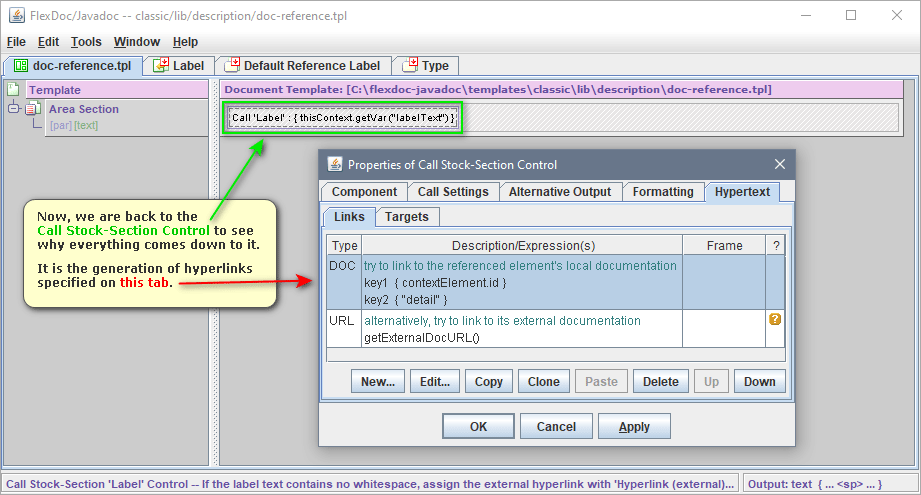Select the DOC hyperlink row
The image size is (921, 495).
point(520,282)
